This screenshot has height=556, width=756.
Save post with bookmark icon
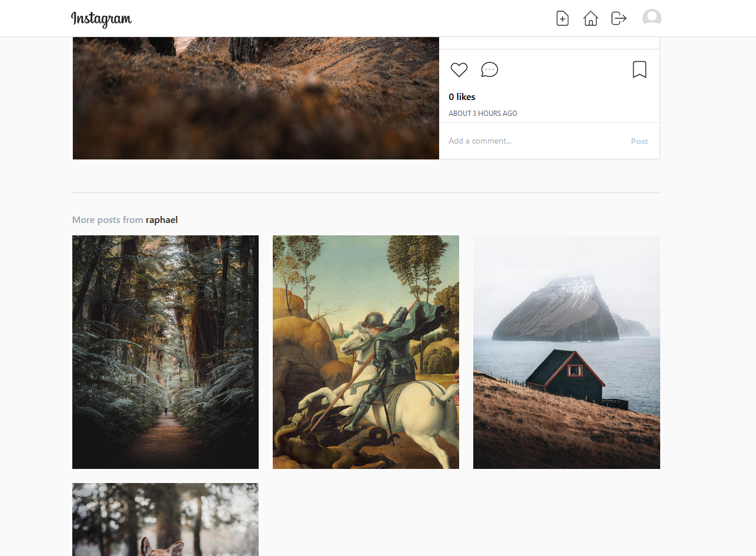point(640,69)
